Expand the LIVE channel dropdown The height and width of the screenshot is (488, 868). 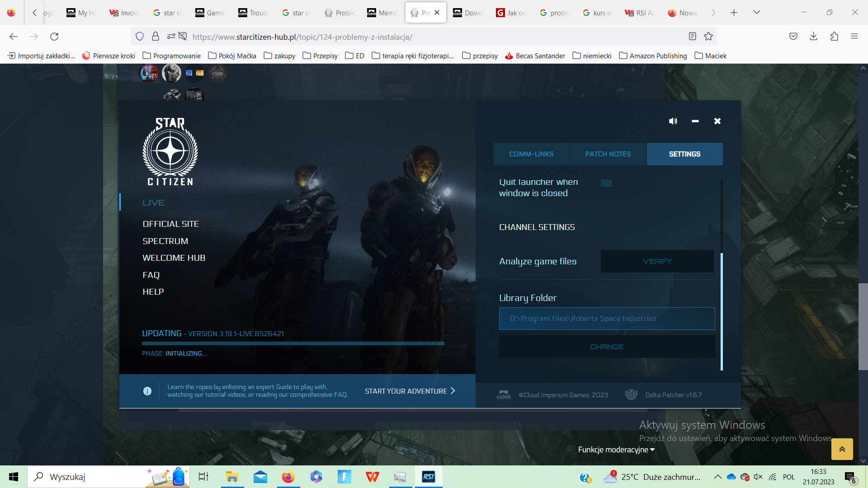pyautogui.click(x=288, y=202)
